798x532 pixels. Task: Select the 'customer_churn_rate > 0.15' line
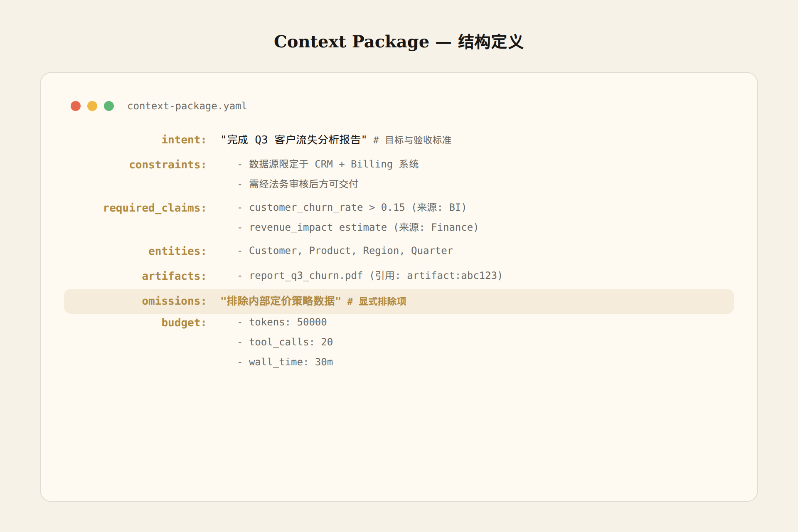click(352, 207)
